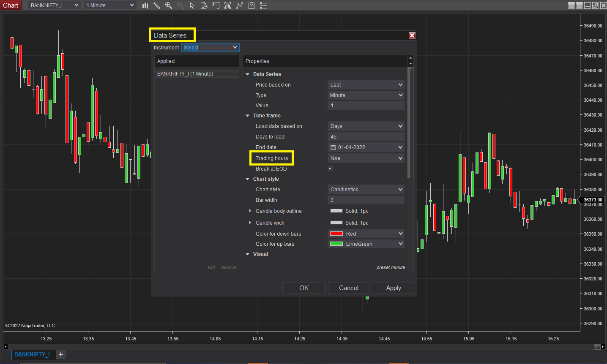Add a new chart tab with plus
607x364 pixels.
point(61,354)
